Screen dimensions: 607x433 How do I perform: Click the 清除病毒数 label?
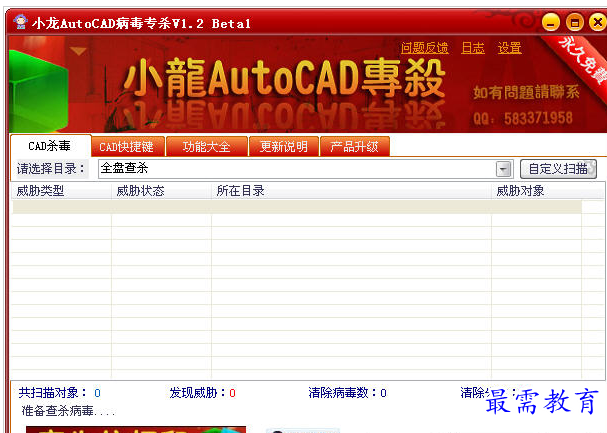pos(343,393)
